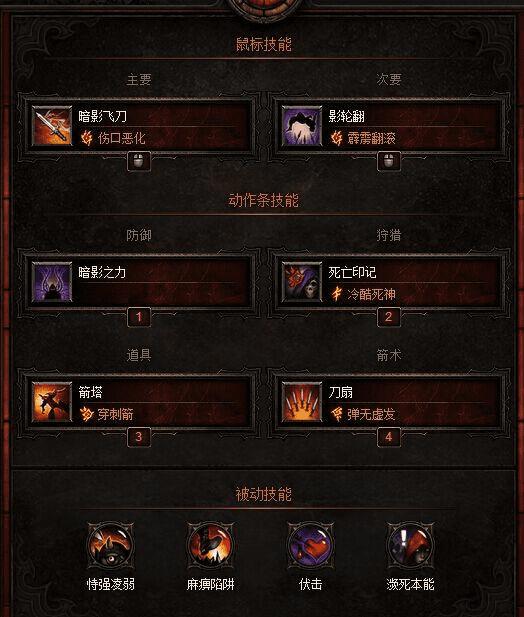524x617 pixels.
Task: Open the 暗影之力 skill icon
Action: 52,282
